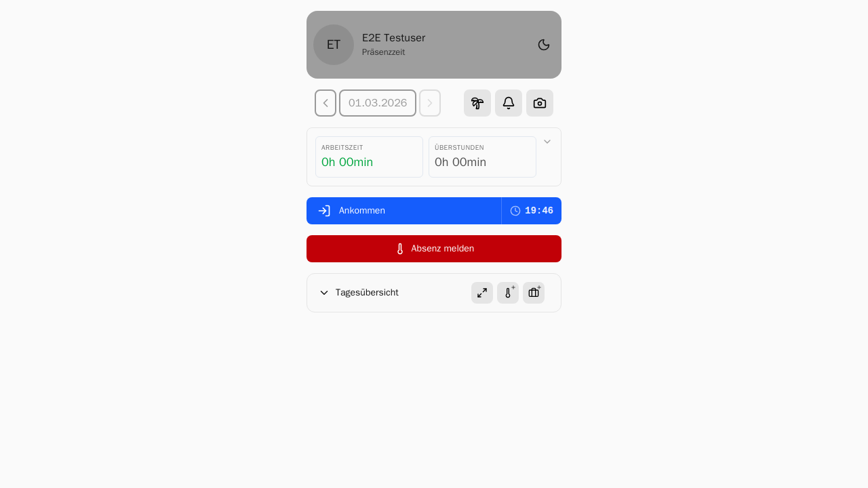The width and height of the screenshot is (868, 488).
Task: Click the E2E Testuser name
Action: pyautogui.click(x=394, y=38)
